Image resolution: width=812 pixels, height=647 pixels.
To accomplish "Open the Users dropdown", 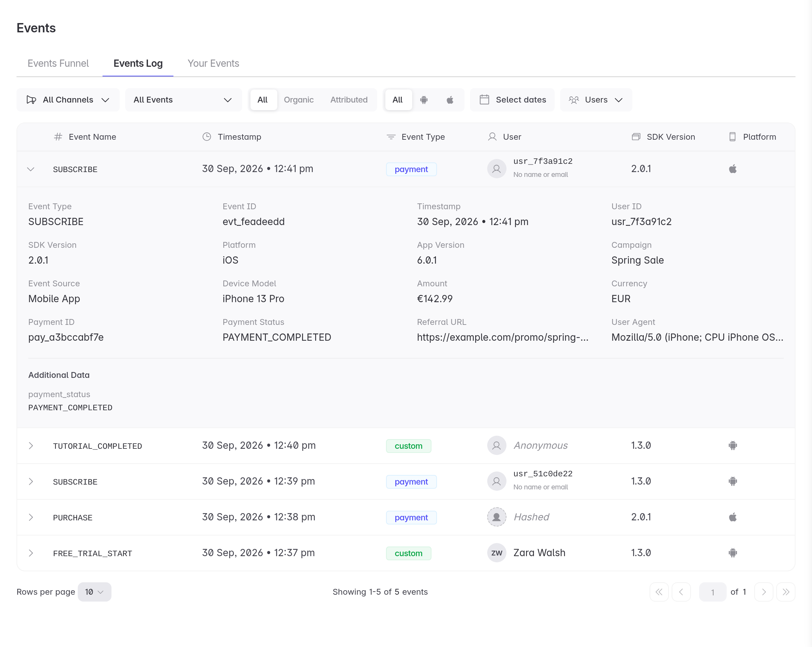I will coord(596,100).
